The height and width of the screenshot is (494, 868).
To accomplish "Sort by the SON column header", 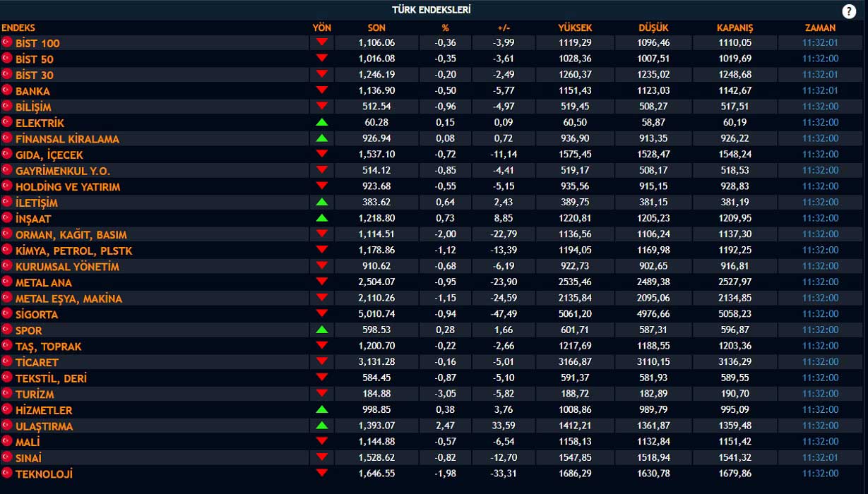I will pos(376,28).
